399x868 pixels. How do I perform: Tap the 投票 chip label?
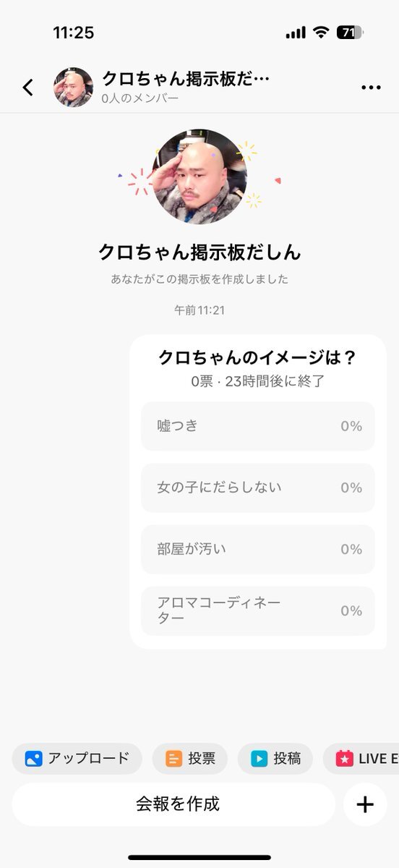click(202, 759)
